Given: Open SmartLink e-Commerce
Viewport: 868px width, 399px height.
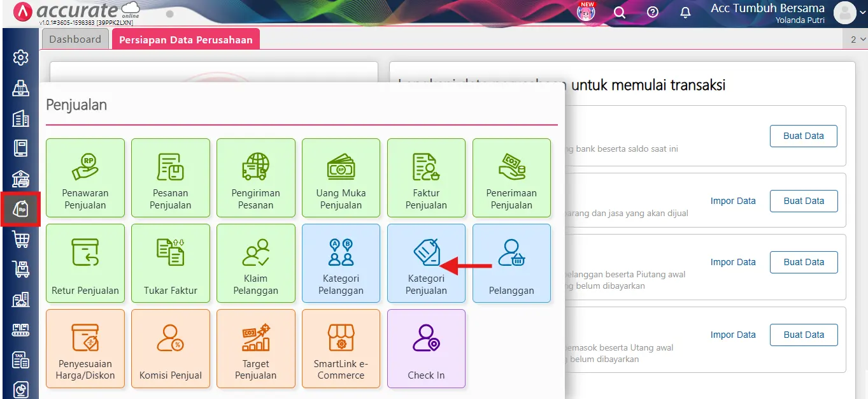Looking at the screenshot, I should click(341, 349).
